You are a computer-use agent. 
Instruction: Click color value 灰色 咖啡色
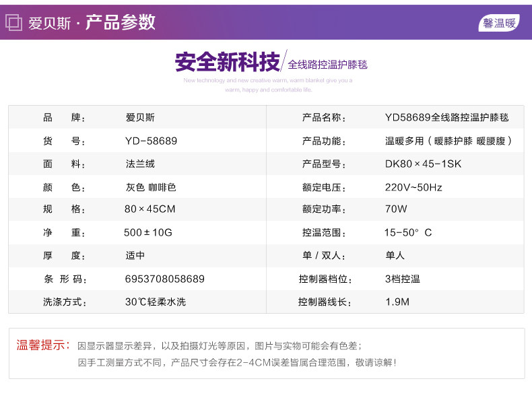point(151,187)
